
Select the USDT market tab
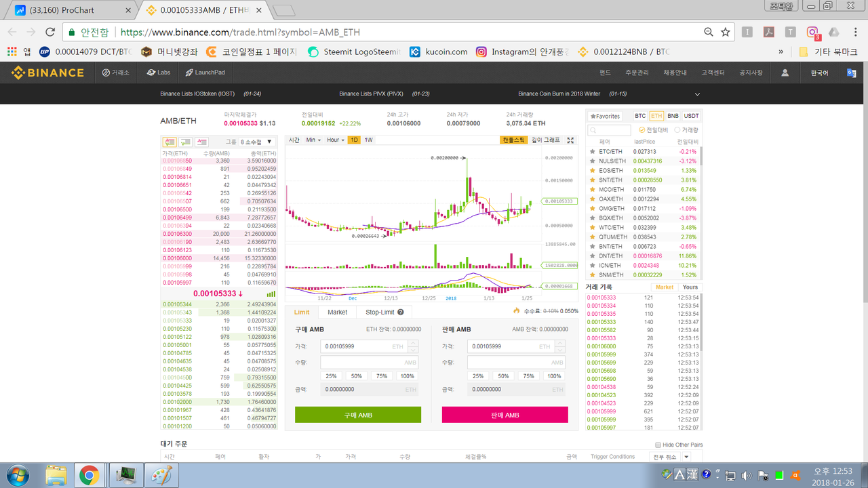(692, 116)
